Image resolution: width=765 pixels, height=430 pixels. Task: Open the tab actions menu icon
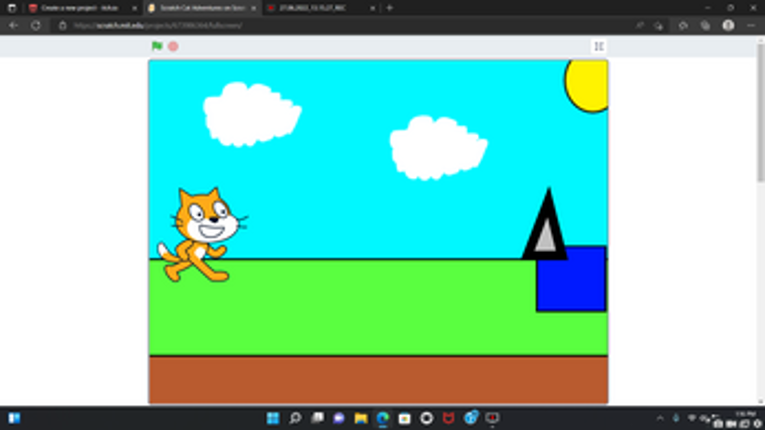coord(12,8)
